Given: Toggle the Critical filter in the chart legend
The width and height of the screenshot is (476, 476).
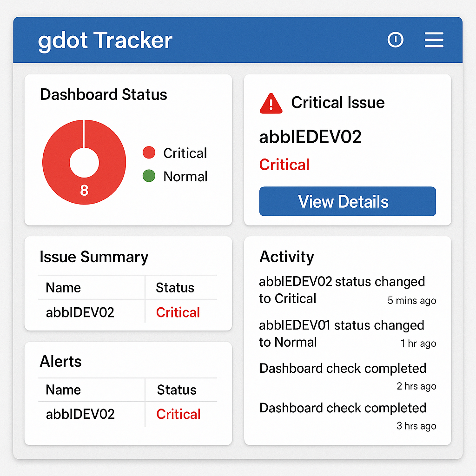Looking at the screenshot, I should point(185,152).
